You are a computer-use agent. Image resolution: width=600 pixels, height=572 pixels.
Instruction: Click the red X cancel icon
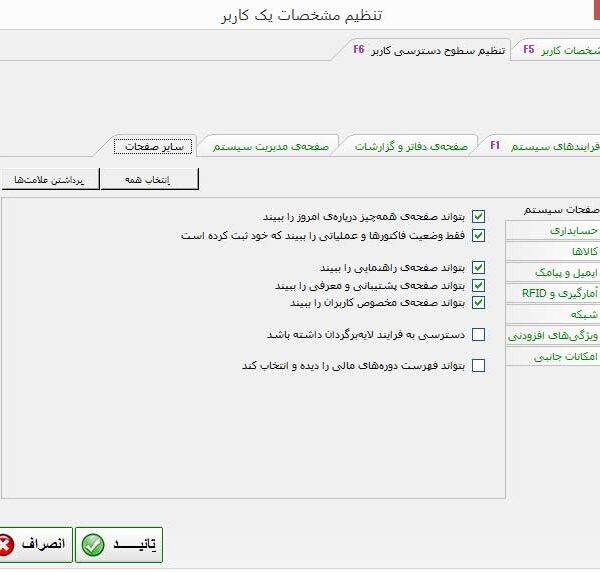tap(5, 545)
